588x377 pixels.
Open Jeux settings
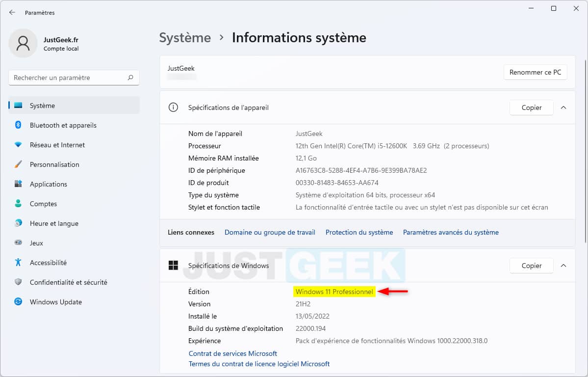[74, 242]
